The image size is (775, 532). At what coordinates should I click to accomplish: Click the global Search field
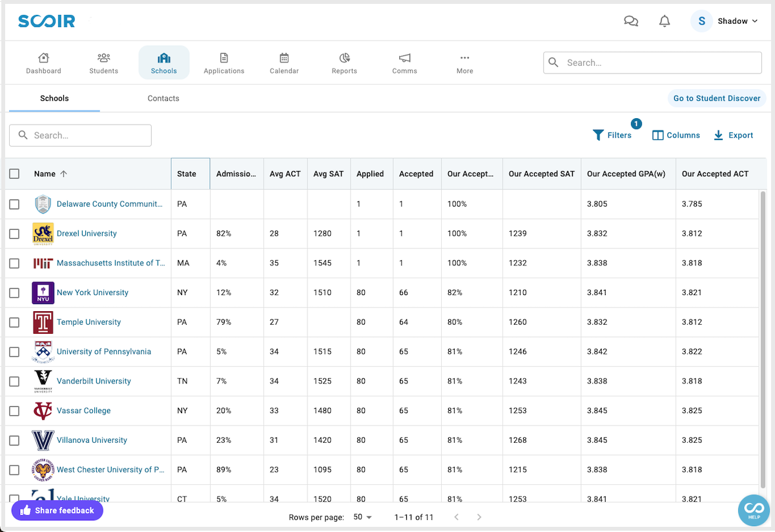652,63
